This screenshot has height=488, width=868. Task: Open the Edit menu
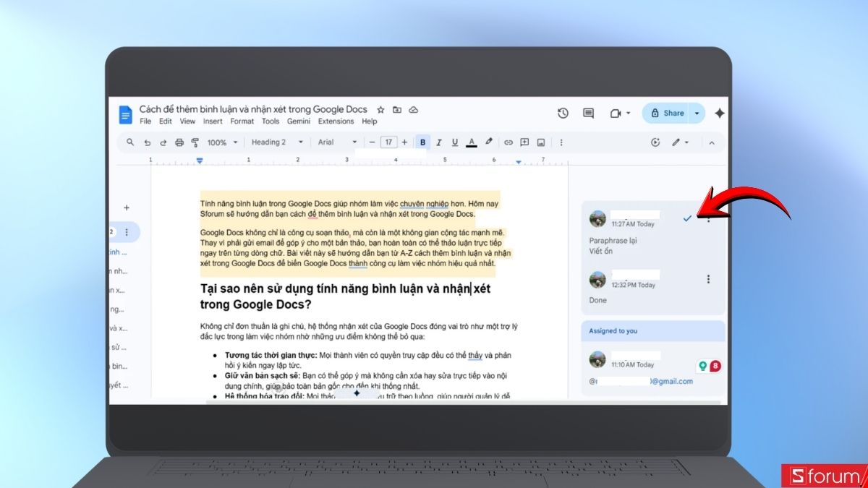166,121
